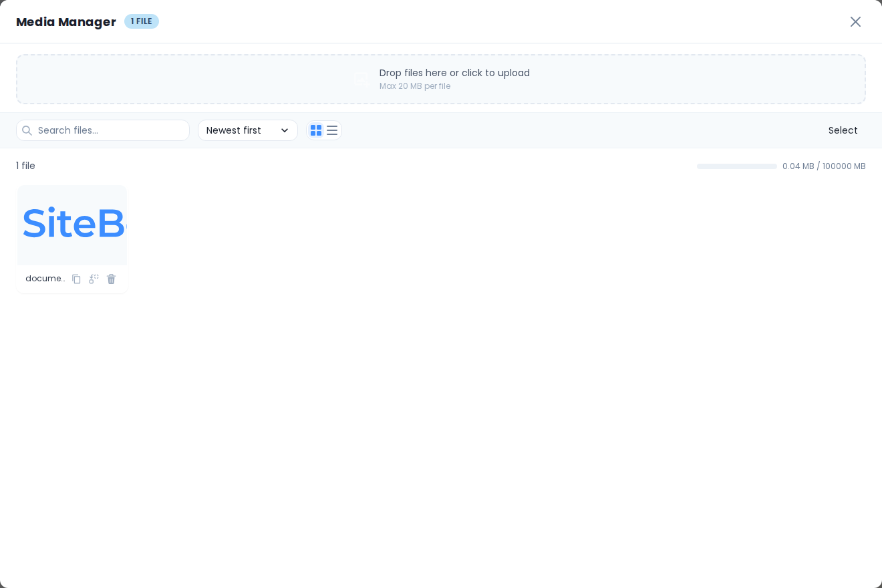Switch to list view
882x588 pixels.
point(332,130)
